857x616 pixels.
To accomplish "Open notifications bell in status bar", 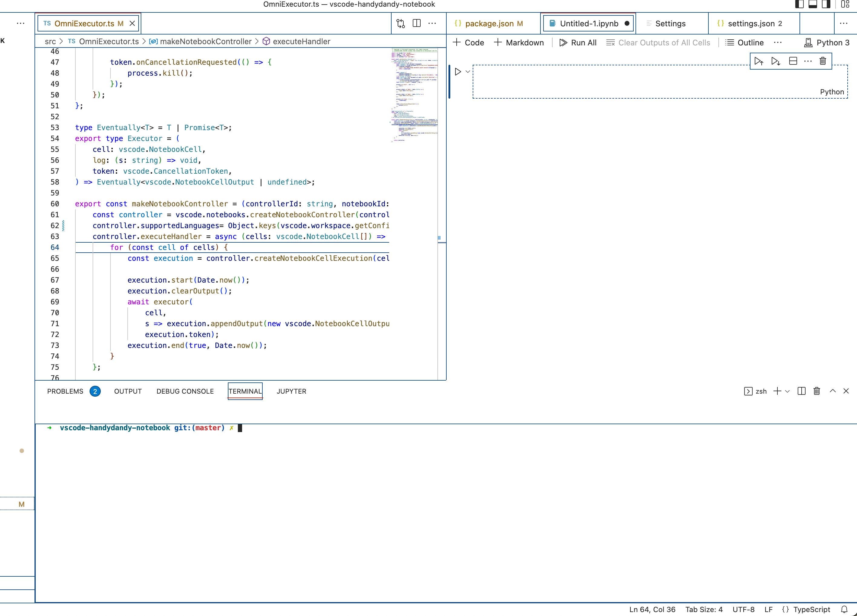I will click(844, 609).
